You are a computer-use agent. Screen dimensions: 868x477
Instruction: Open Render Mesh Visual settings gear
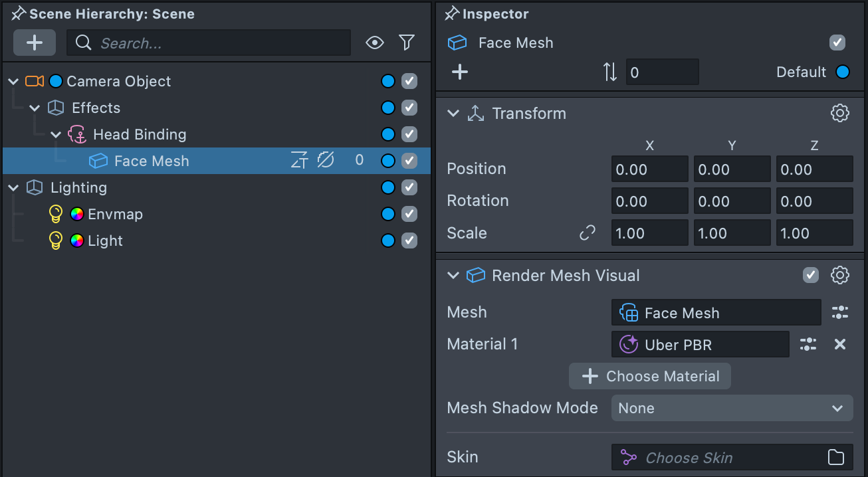click(x=840, y=276)
